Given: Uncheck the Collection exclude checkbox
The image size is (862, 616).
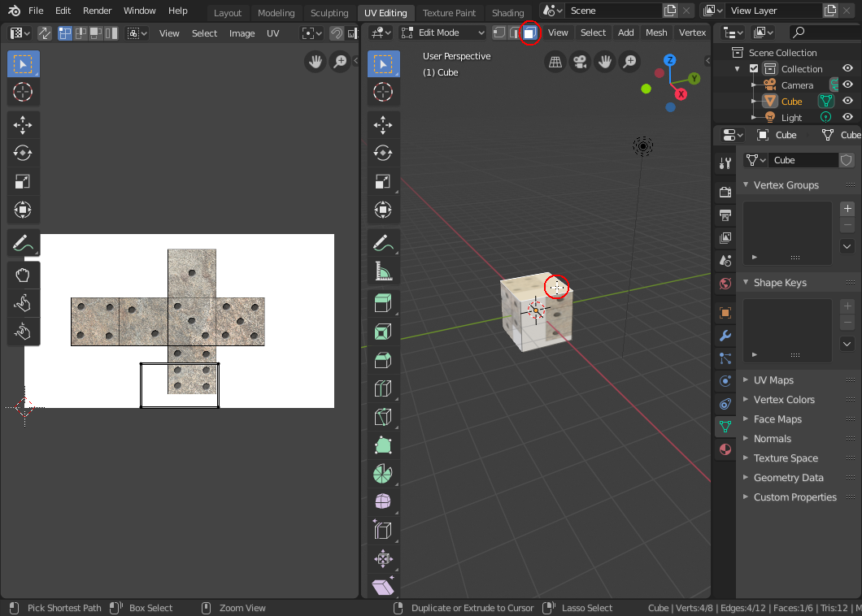Looking at the screenshot, I should point(754,69).
